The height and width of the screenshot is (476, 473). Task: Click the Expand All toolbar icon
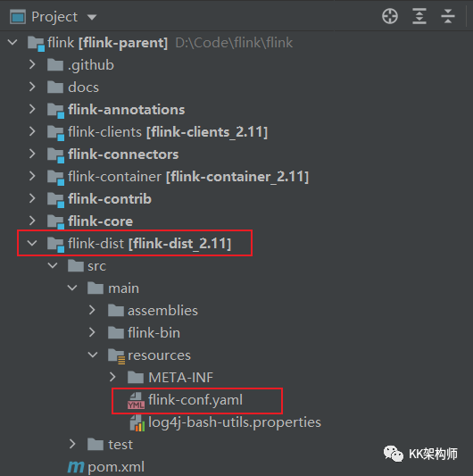click(x=419, y=16)
